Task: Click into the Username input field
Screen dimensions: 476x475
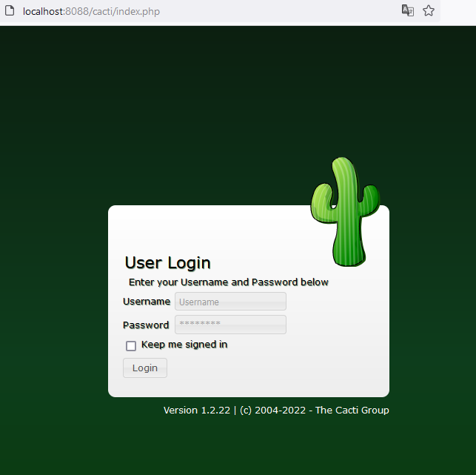Action: [x=230, y=302]
